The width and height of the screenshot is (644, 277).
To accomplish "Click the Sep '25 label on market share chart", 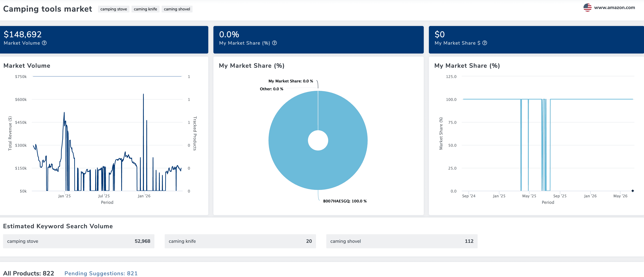I will (x=560, y=196).
